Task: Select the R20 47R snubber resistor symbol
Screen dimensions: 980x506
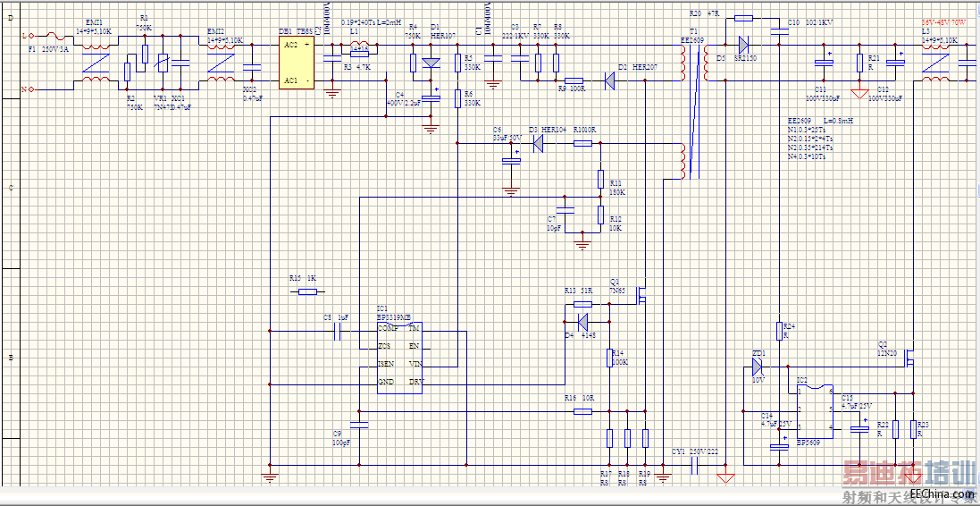Action: coord(743,18)
